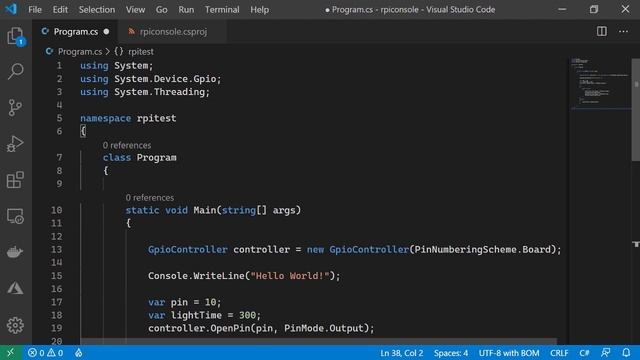Open the Search view icon

point(16,71)
